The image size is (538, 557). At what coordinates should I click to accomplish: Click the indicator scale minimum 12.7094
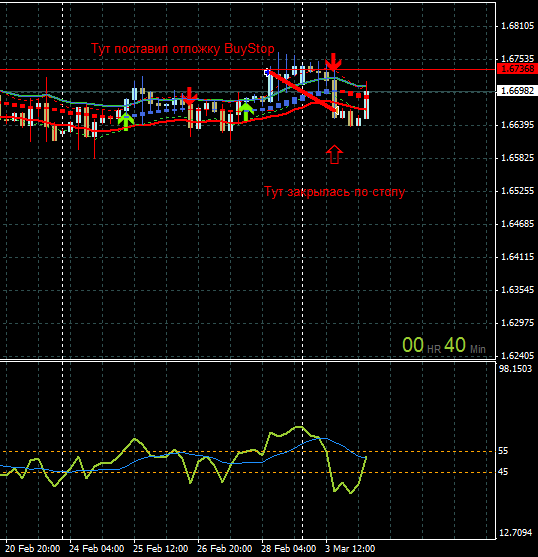tap(516, 533)
